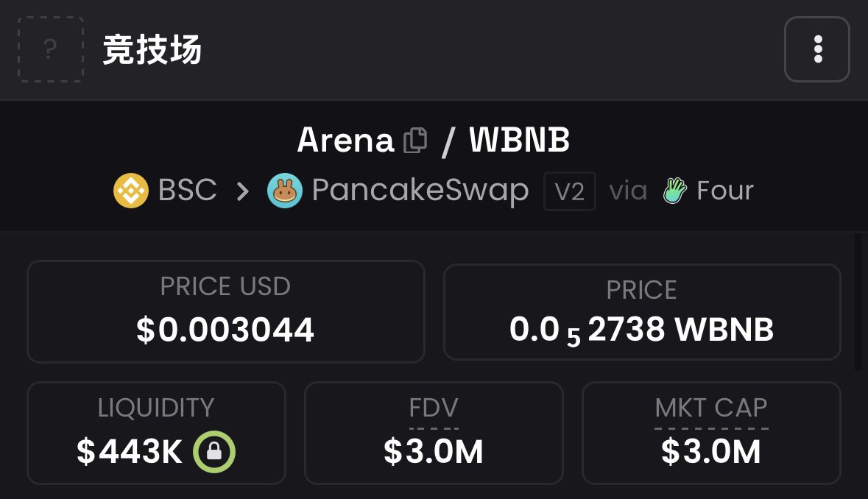Click the BSC chain logo
The height and width of the screenshot is (499, 868).
(x=130, y=191)
